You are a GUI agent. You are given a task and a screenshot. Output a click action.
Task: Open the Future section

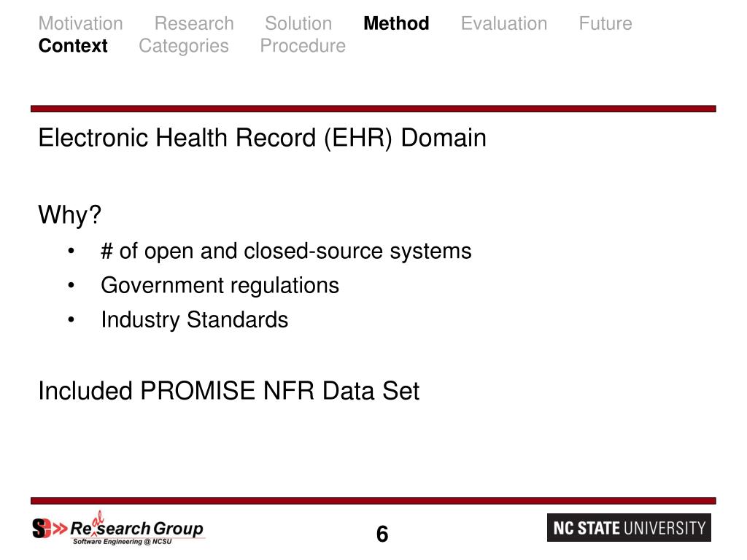tap(605, 23)
